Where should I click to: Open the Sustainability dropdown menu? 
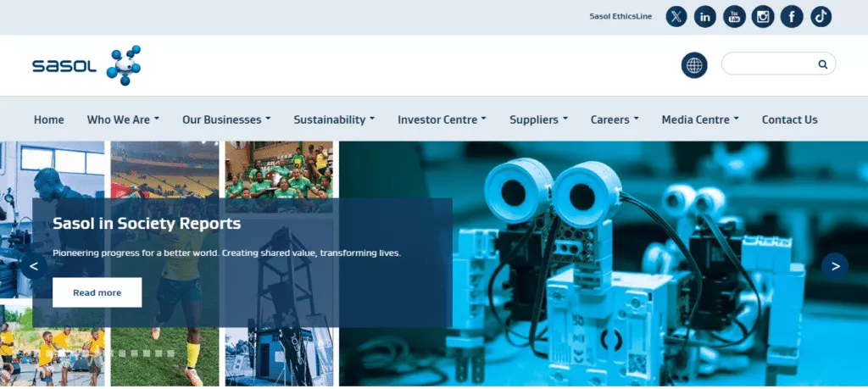click(x=334, y=119)
